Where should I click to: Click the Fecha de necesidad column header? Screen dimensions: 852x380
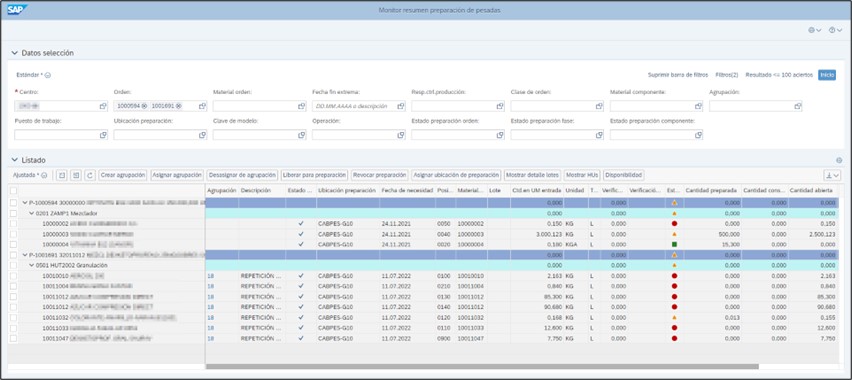pos(407,190)
